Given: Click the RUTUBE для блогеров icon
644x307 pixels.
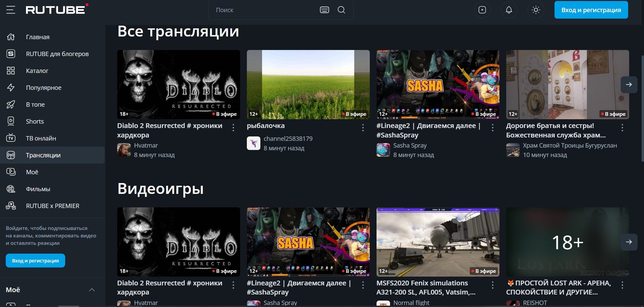Looking at the screenshot, I should coord(11,54).
